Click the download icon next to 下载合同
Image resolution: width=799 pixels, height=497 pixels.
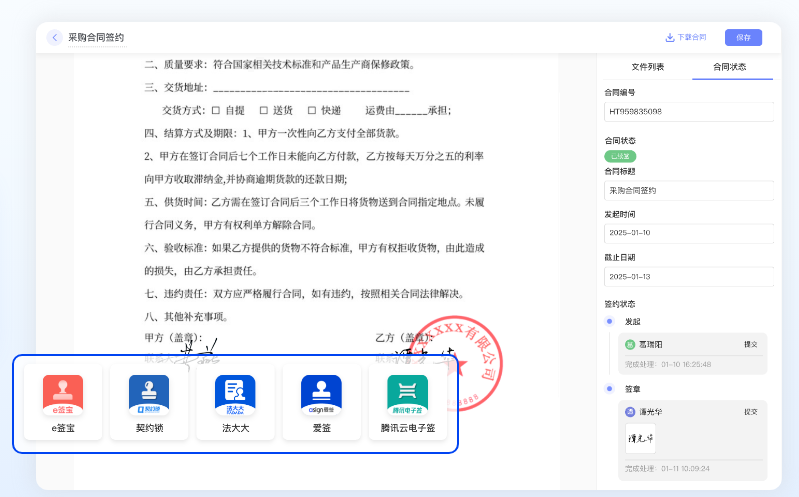pyautogui.click(x=670, y=37)
